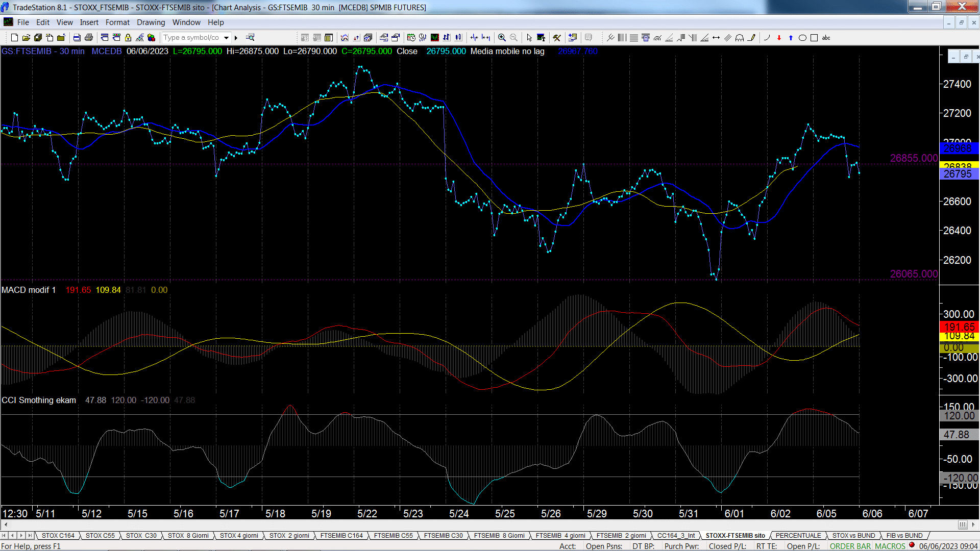The height and width of the screenshot is (551, 980).
Task: Open the Edit menu
Action: (x=43, y=22)
